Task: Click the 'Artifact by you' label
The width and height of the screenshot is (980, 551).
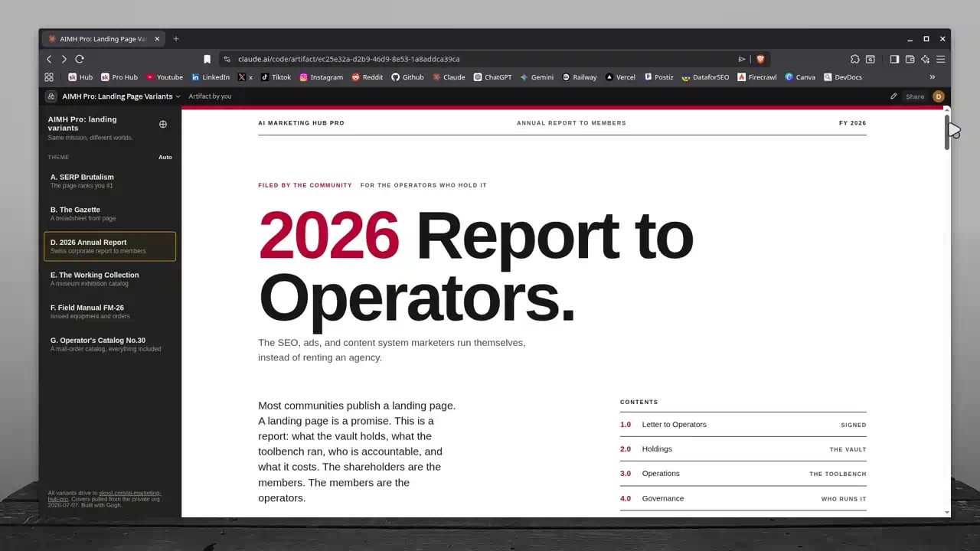Action: pyautogui.click(x=210, y=96)
